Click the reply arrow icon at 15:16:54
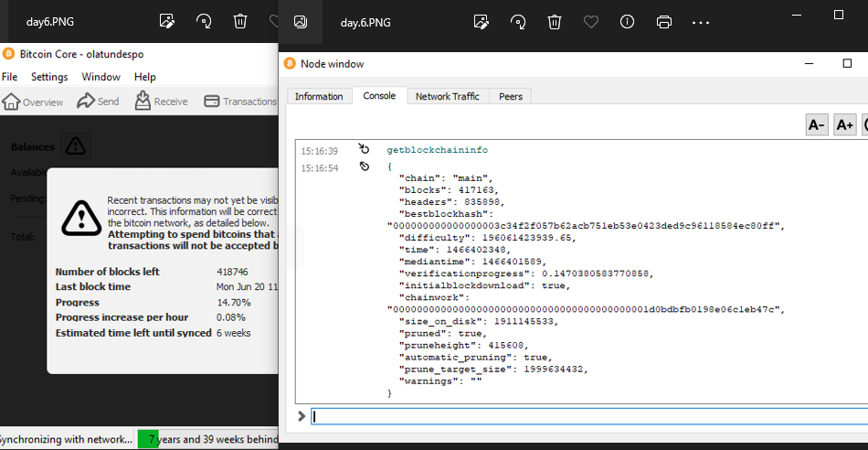Viewport: 868px width, 450px height. point(365,166)
